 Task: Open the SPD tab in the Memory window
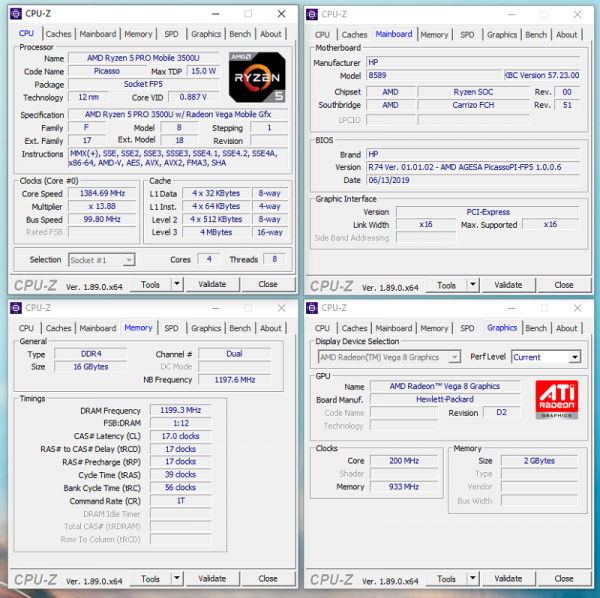171,328
